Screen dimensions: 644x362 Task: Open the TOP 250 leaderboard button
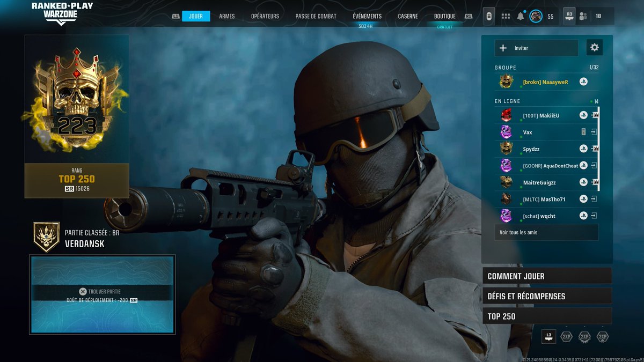coord(547,316)
